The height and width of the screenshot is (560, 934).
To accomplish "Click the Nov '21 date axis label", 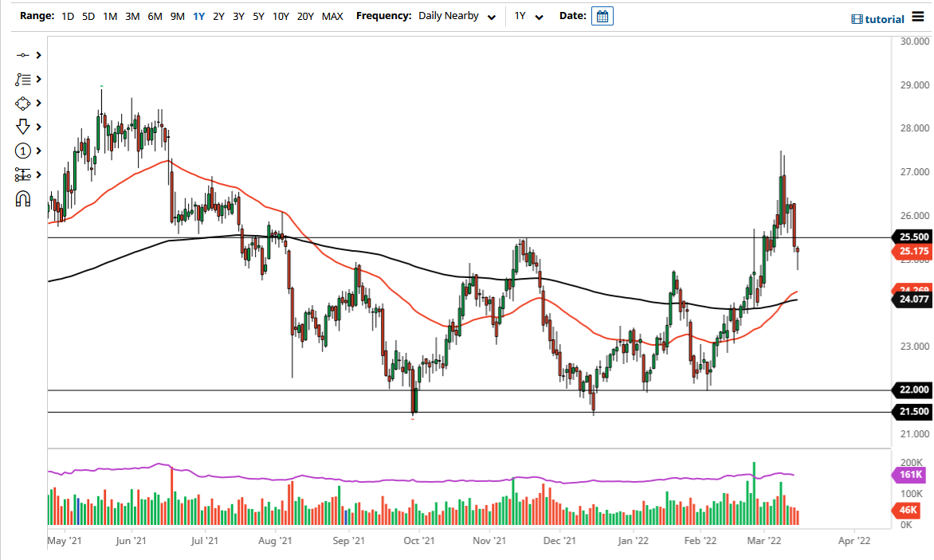I will coord(489,541).
